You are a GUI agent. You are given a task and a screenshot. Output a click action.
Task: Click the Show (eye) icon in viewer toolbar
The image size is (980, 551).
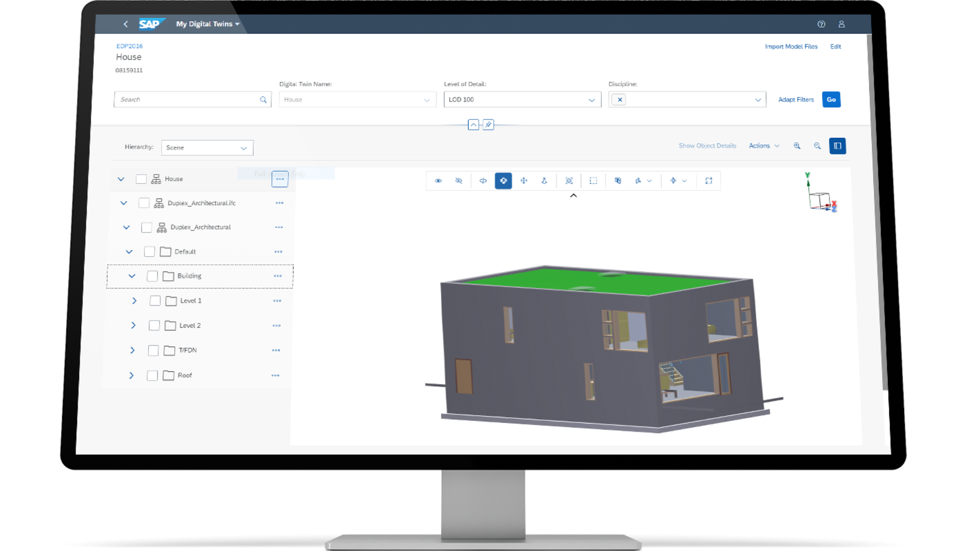438,181
